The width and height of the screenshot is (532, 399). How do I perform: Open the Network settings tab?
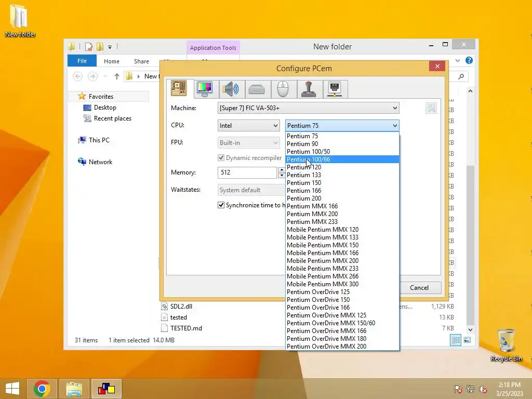(335, 89)
